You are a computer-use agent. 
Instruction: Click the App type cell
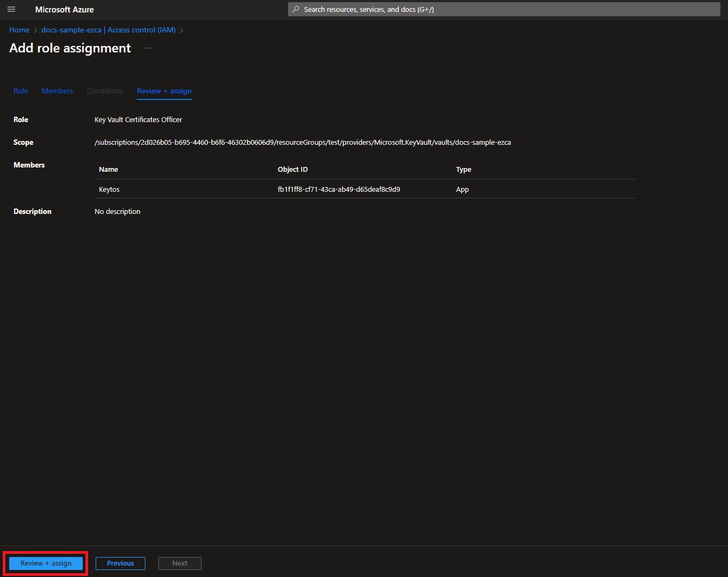click(463, 189)
